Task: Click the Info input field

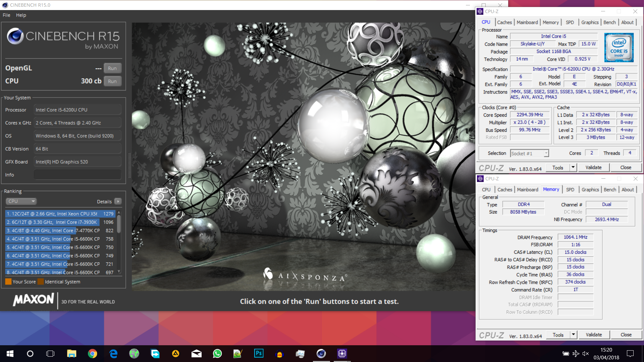Action: 77,175
